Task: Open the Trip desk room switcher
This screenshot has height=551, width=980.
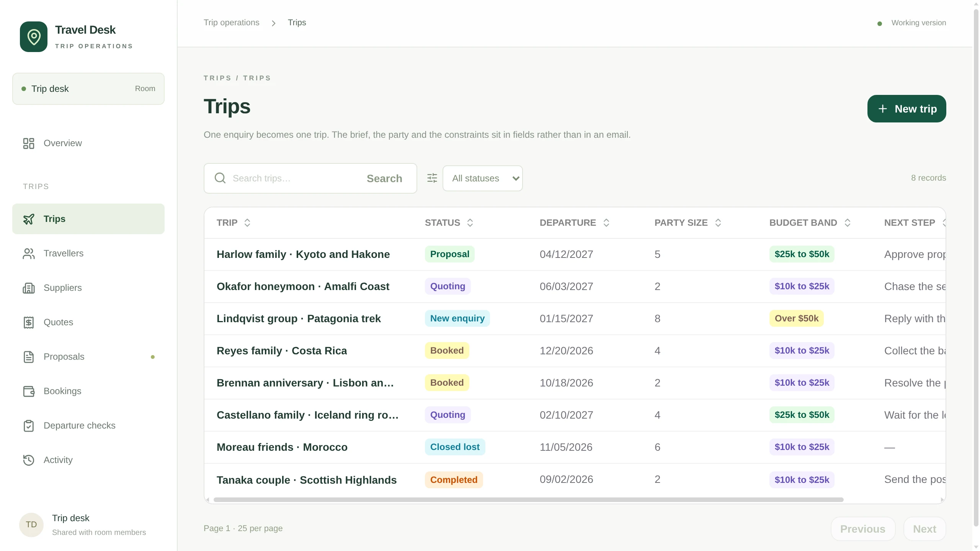Action: click(88, 89)
